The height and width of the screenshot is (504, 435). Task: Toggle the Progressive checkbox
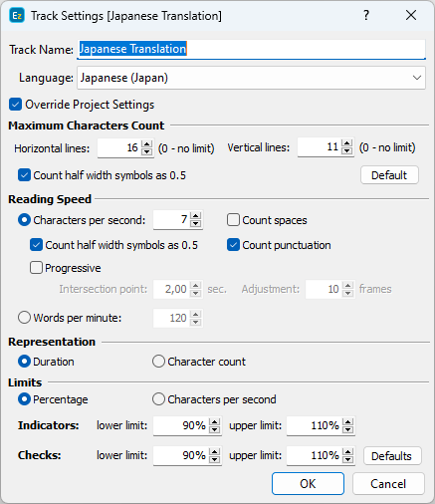pos(36,268)
